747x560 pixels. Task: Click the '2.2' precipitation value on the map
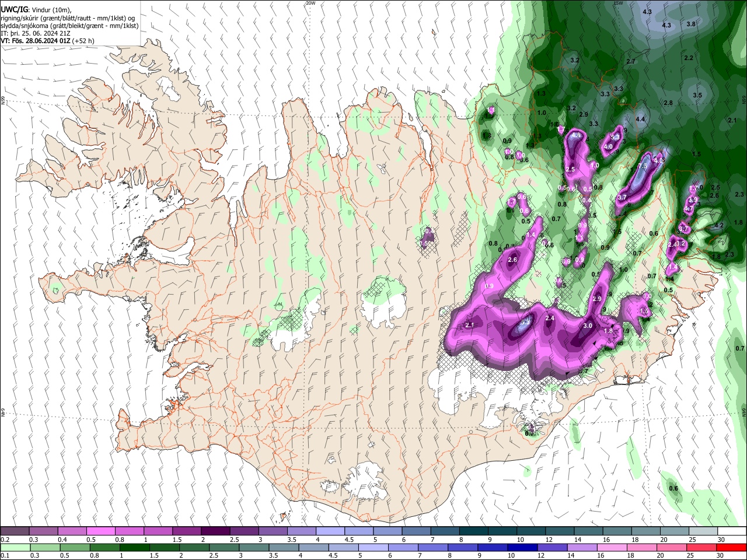[689, 58]
